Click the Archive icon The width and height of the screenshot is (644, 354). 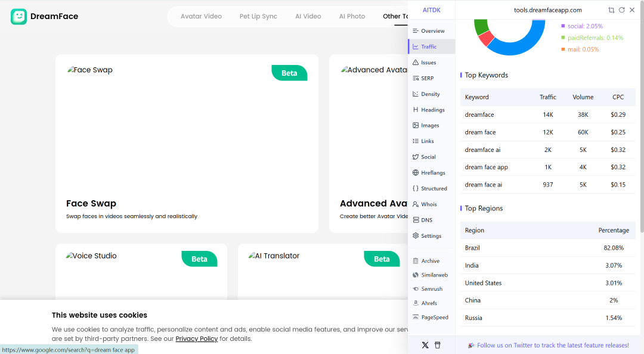click(416, 261)
